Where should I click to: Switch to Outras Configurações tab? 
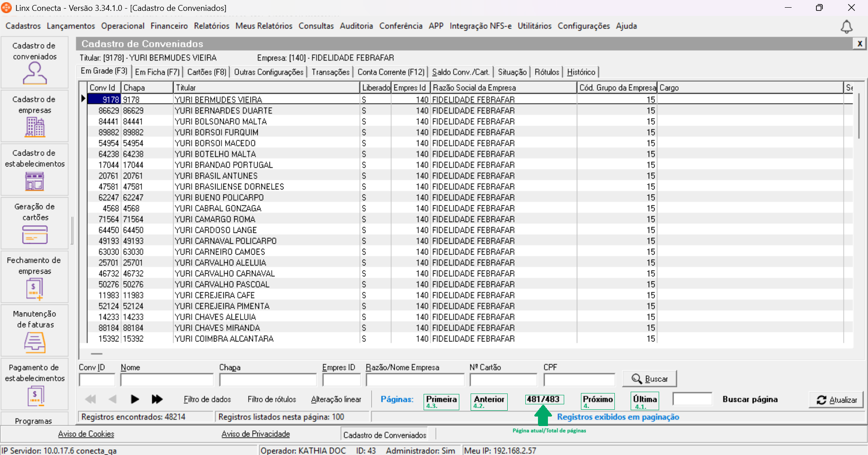click(269, 72)
